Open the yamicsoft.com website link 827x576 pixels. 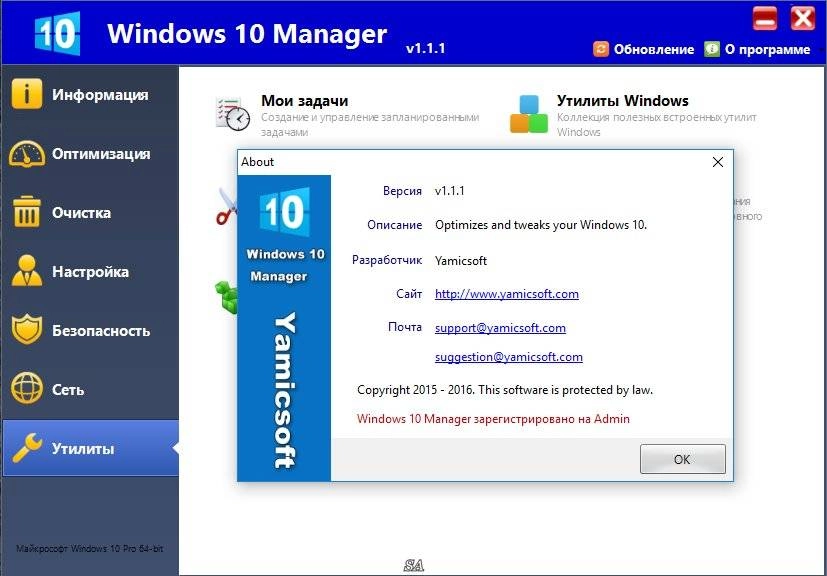point(506,294)
